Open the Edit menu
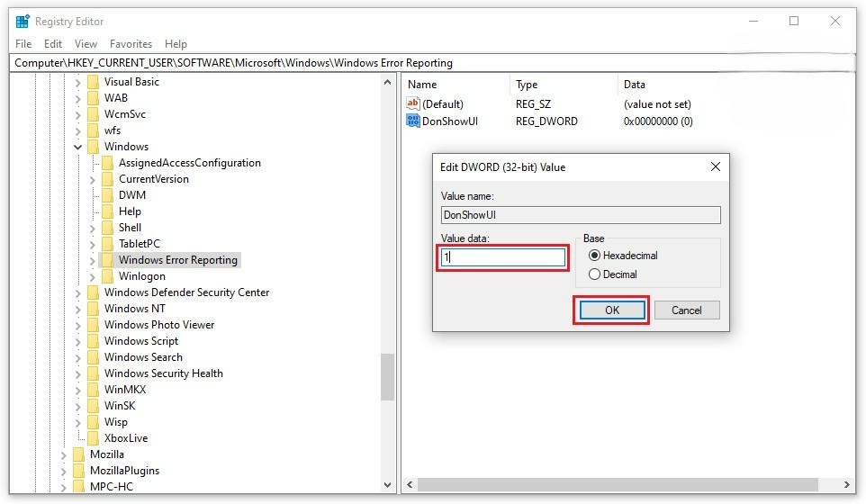This screenshot has height=504, width=866. (x=53, y=44)
